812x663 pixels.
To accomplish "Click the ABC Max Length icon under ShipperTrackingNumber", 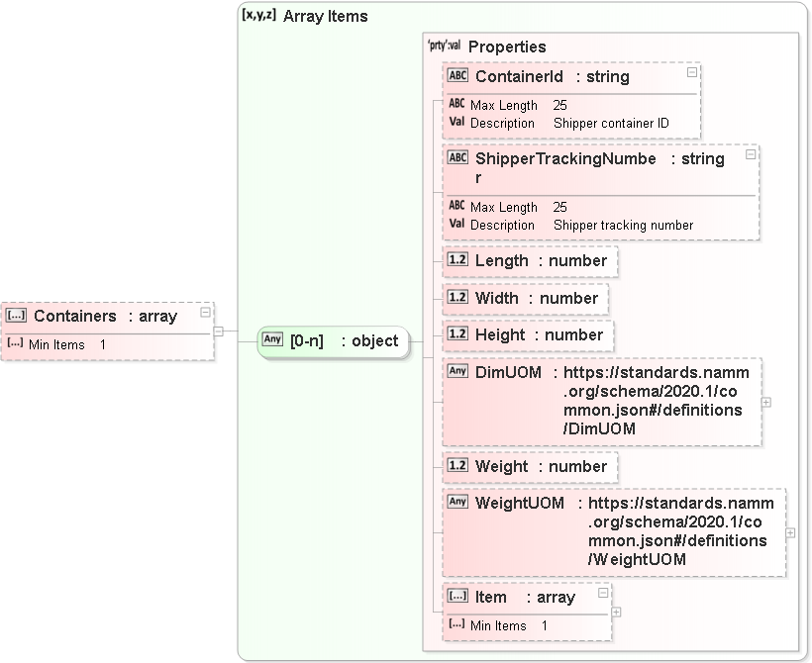I will point(457,206).
